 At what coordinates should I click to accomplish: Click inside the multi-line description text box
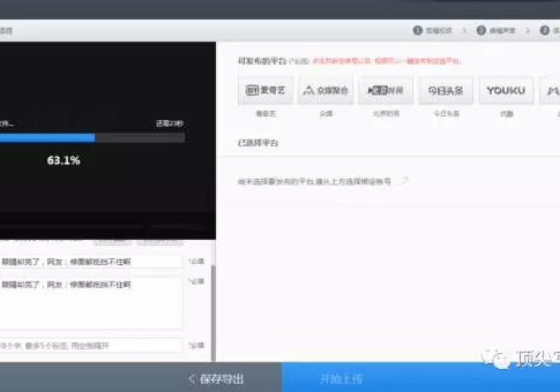pyautogui.click(x=91, y=302)
